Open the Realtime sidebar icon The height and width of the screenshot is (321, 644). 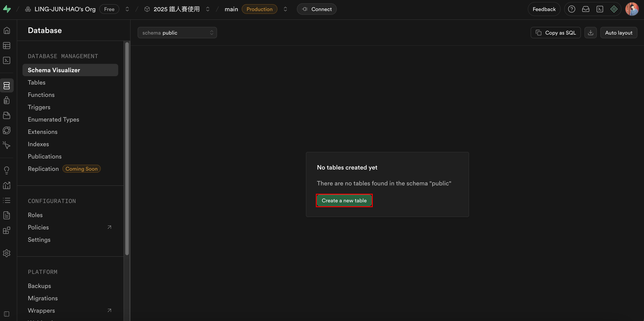(x=7, y=145)
